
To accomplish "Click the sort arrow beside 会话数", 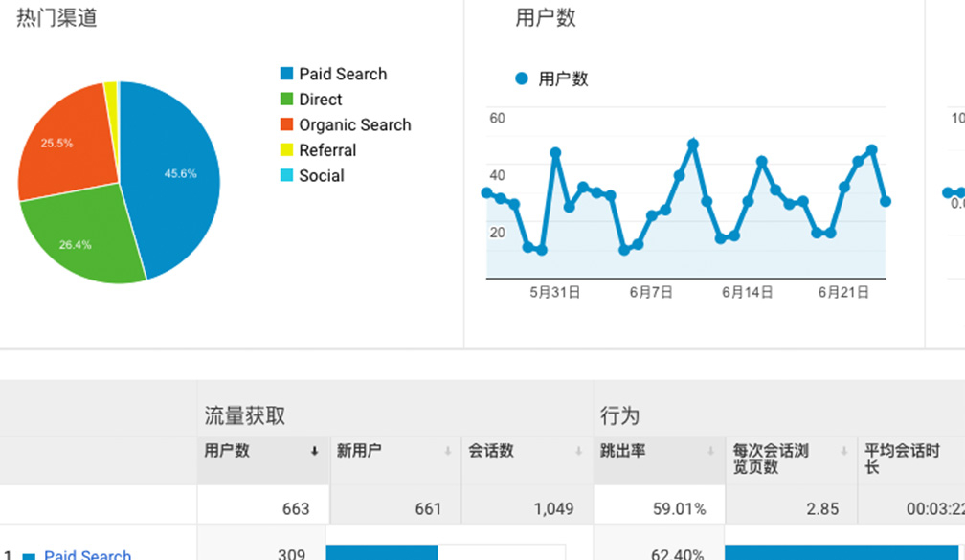I will [580, 452].
